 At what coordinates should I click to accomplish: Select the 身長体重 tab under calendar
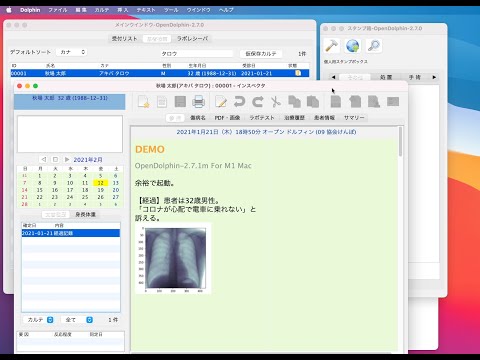(85, 214)
